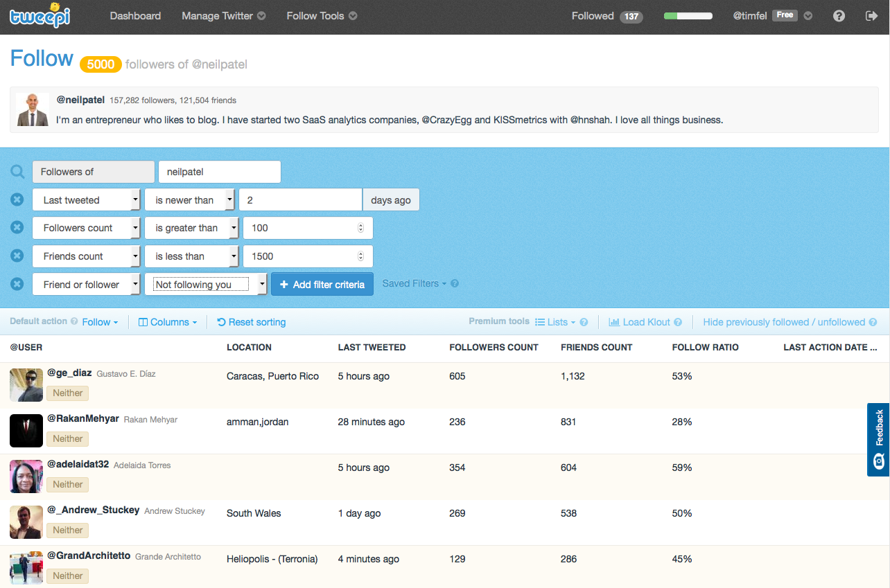Click the Followed 137 counter
The height and width of the screenshot is (588, 890).
click(607, 16)
